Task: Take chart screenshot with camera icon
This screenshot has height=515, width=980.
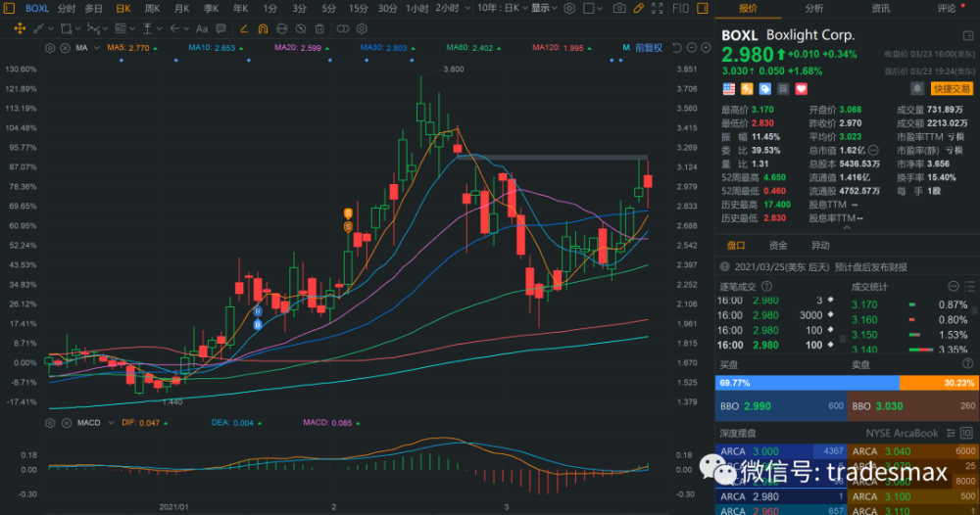Action: tap(618, 8)
